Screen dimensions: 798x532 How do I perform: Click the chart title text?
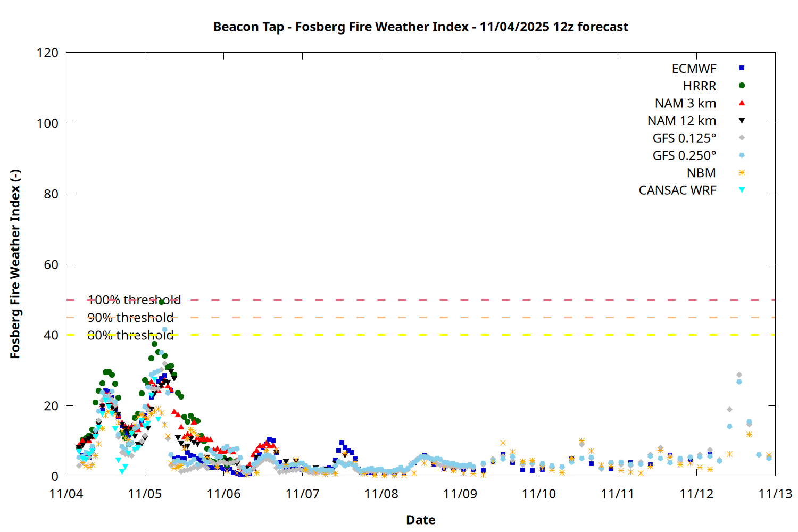coord(420,27)
